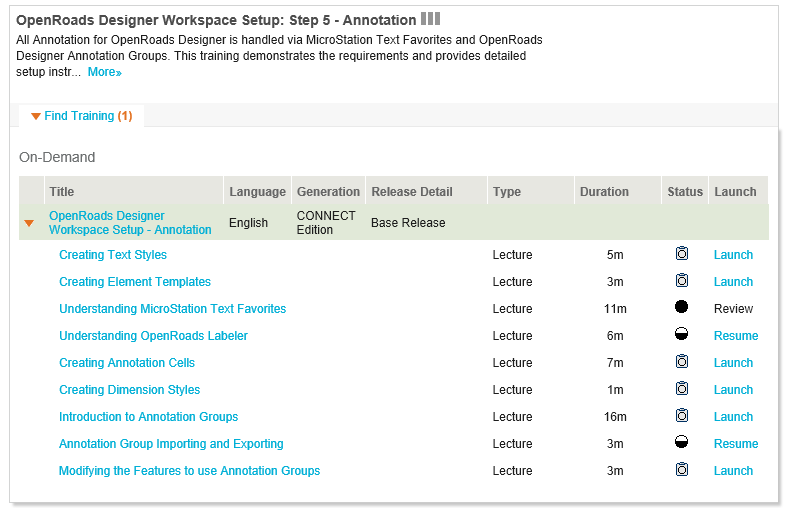The height and width of the screenshot is (508, 787).
Task: Click the 7m duration value
Action: click(x=615, y=363)
